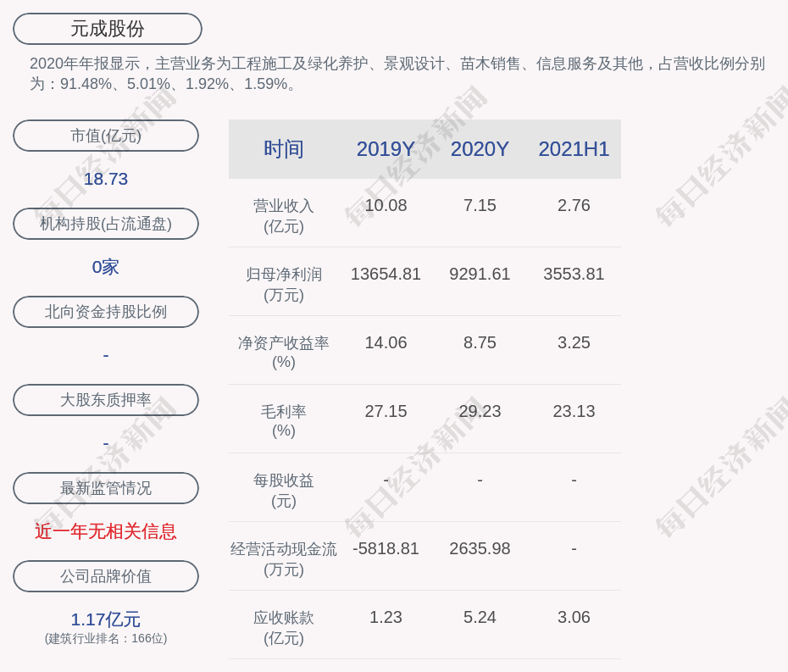Click the 2021H1 column header
The image size is (788, 672).
[x=574, y=149]
